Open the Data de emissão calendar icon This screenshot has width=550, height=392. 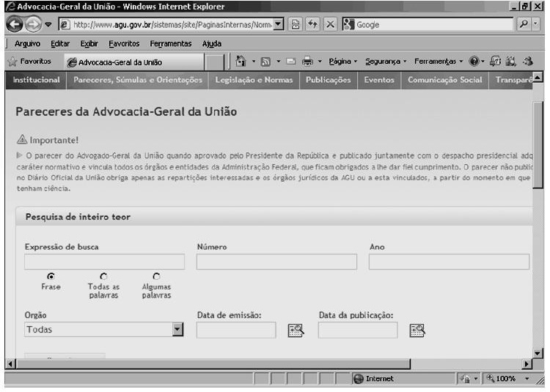click(296, 330)
